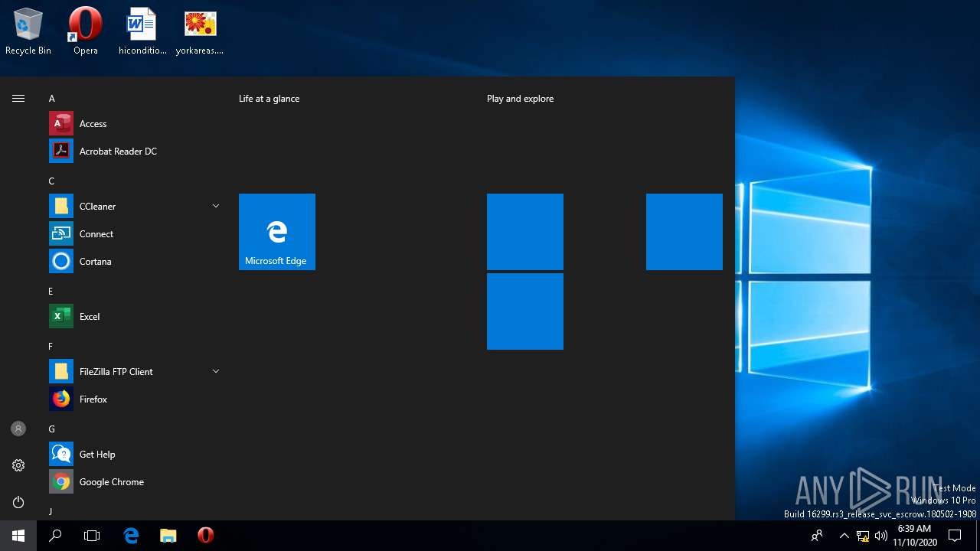Open the Get Help app

(135, 454)
